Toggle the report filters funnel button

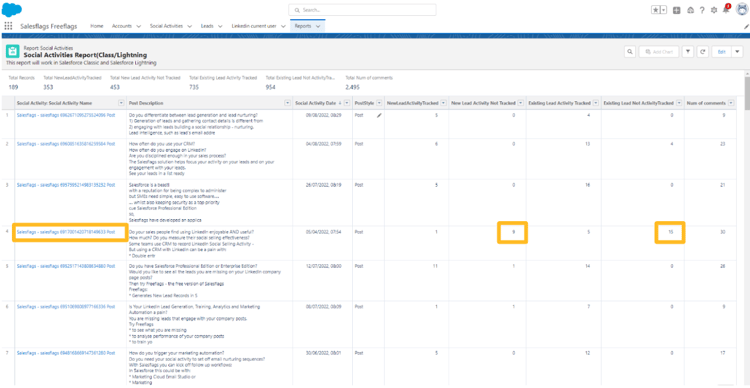point(688,52)
